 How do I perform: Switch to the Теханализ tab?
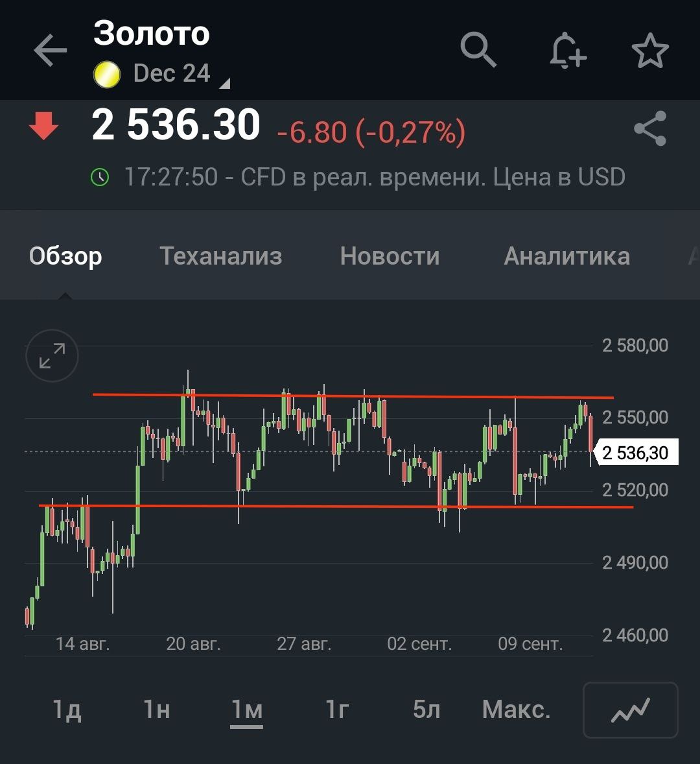click(x=221, y=256)
